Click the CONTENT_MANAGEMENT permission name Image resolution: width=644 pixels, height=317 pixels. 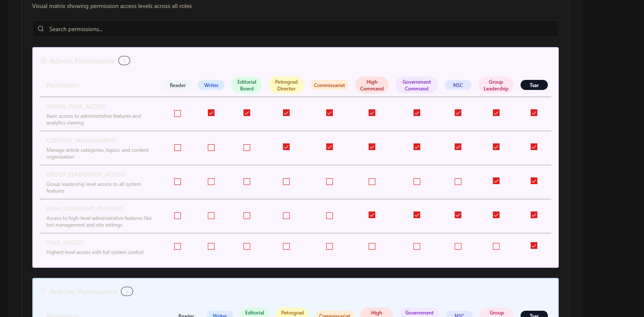pos(81,141)
